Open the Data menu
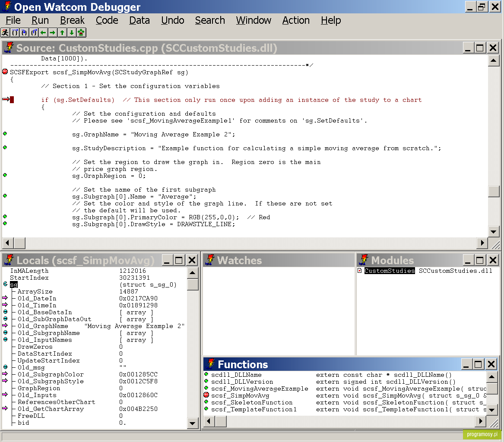Image resolution: width=504 pixels, height=442 pixels. (x=139, y=20)
